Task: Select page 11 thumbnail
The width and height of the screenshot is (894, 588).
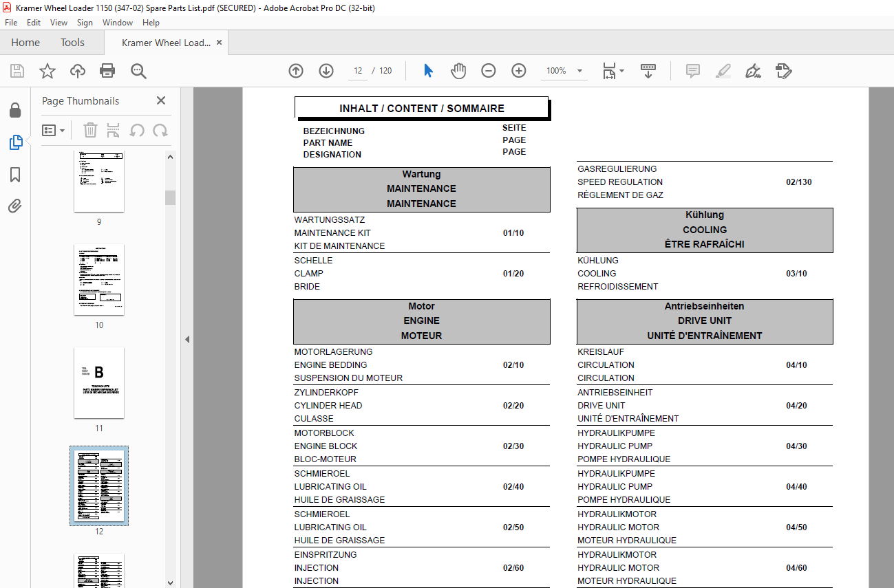Action: (x=99, y=382)
